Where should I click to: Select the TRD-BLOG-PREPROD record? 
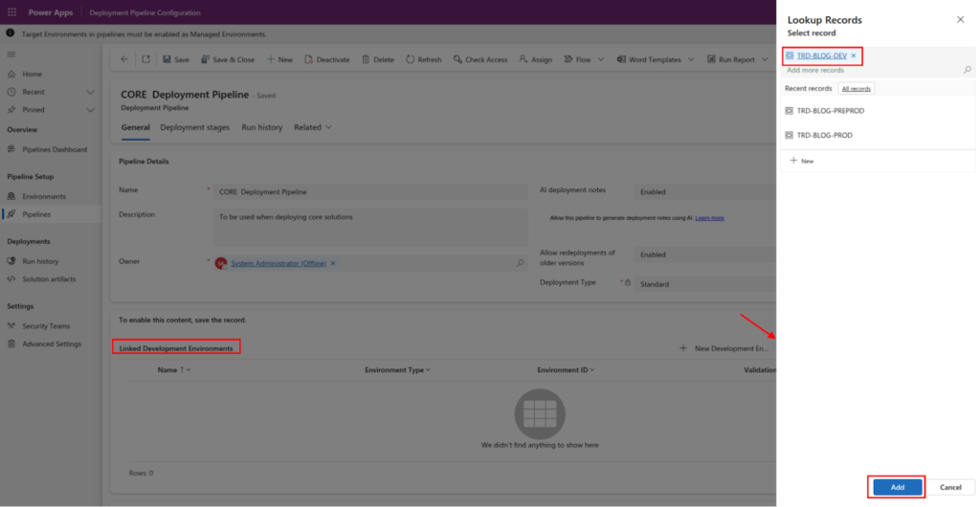click(x=830, y=111)
